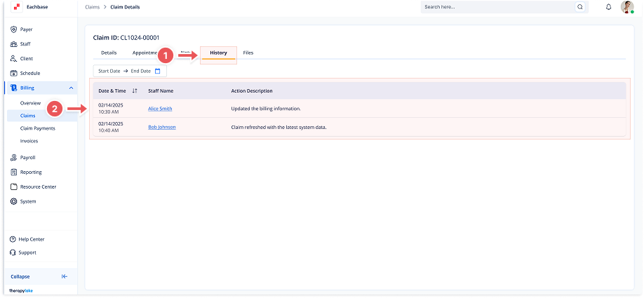Open the System gear icon
Viewport: 644px width, 298px height.
click(13, 201)
